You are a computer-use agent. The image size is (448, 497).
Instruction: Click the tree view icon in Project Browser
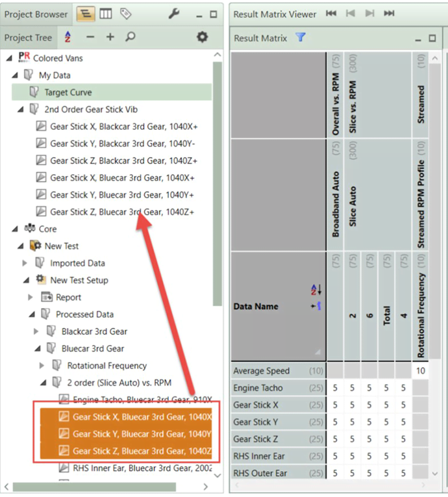[x=86, y=14]
